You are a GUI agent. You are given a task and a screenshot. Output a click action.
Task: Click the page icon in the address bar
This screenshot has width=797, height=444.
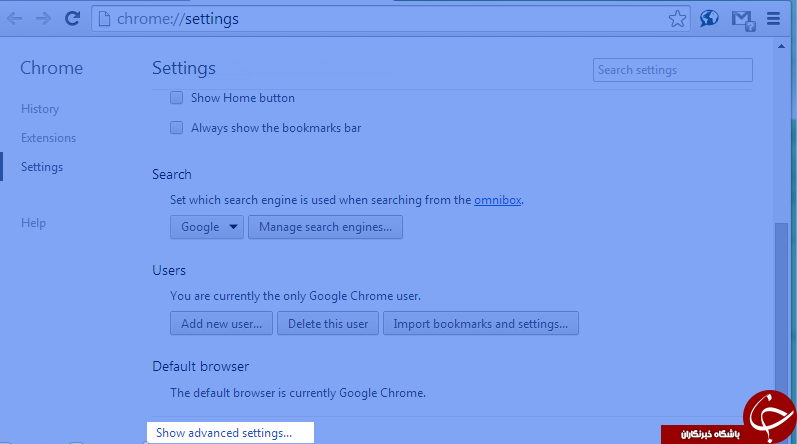coord(104,19)
